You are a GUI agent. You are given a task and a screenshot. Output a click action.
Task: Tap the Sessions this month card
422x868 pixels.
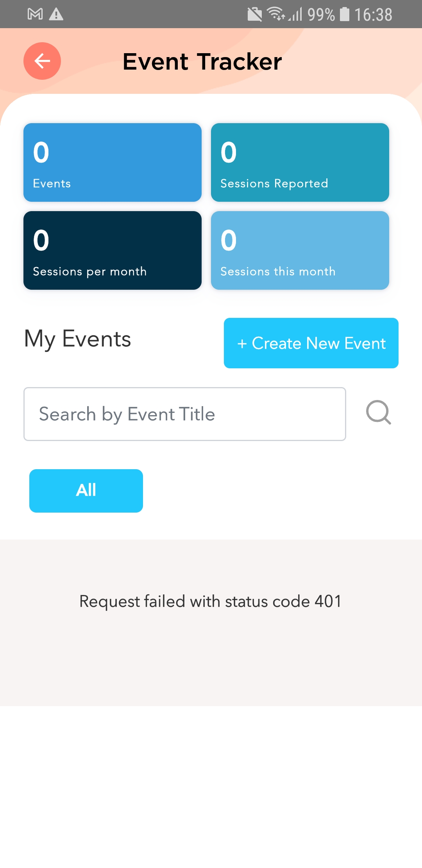click(x=300, y=250)
